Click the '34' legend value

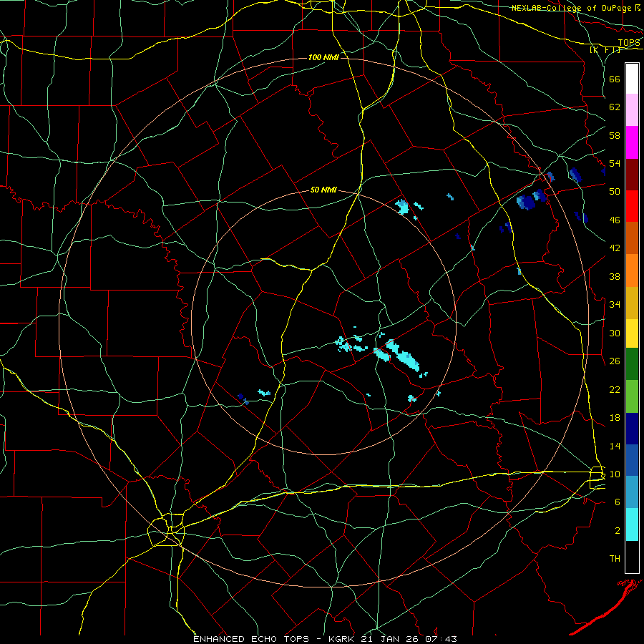coord(615,304)
